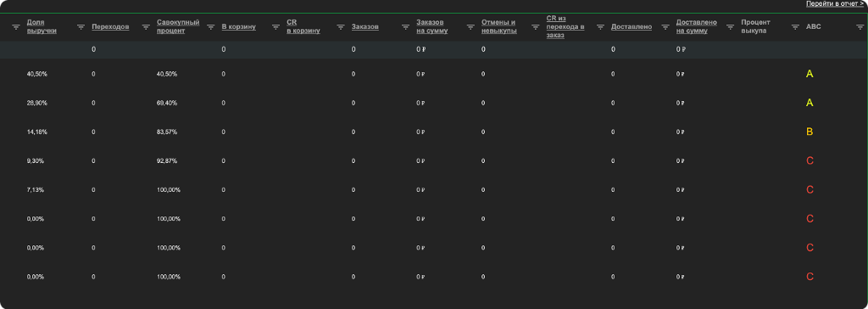Sort by Заказов column header
This screenshot has width=868, height=309.
[x=365, y=26]
